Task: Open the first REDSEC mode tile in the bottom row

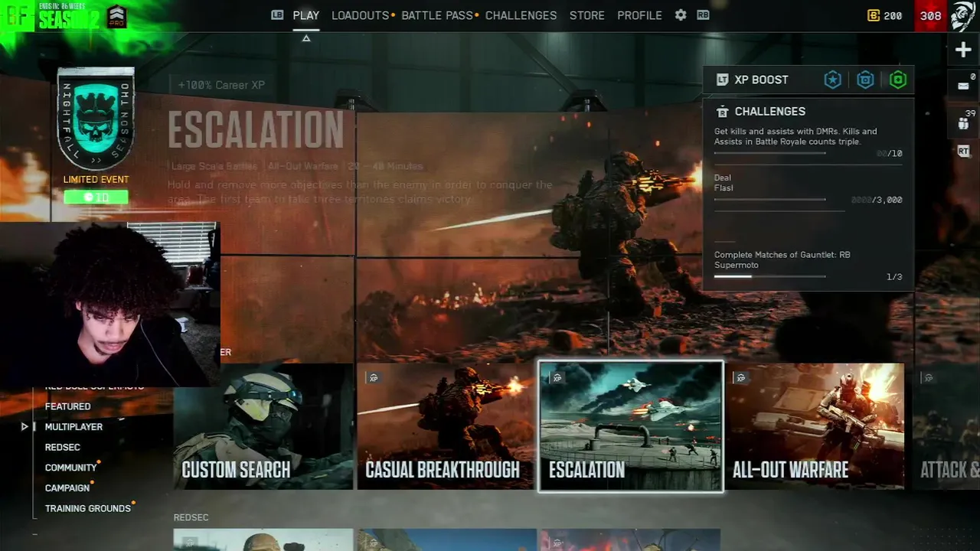Action: pyautogui.click(x=263, y=540)
